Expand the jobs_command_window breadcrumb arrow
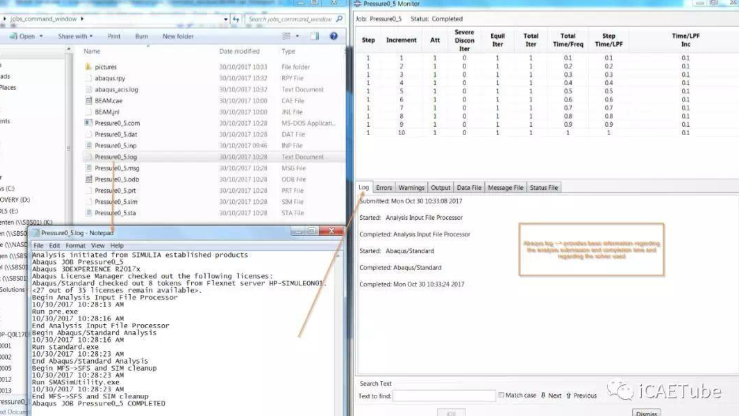 82,19
